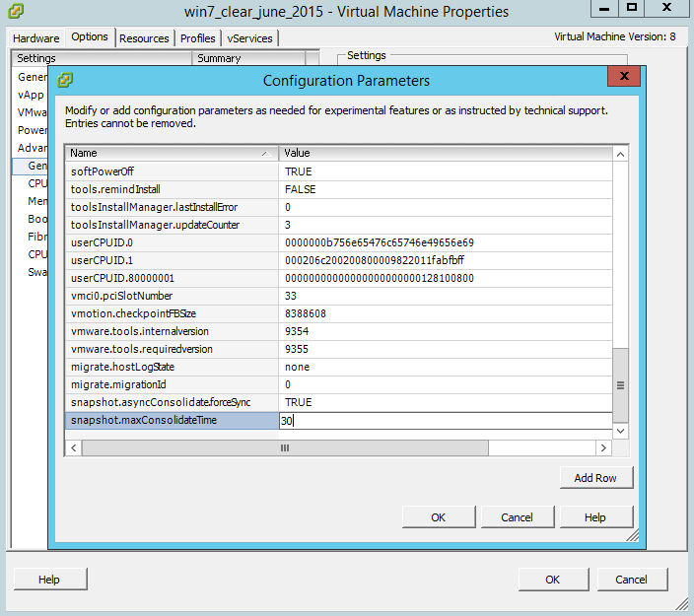Open Help in Configuration Parameters dialog
This screenshot has width=694, height=616.
595,517
